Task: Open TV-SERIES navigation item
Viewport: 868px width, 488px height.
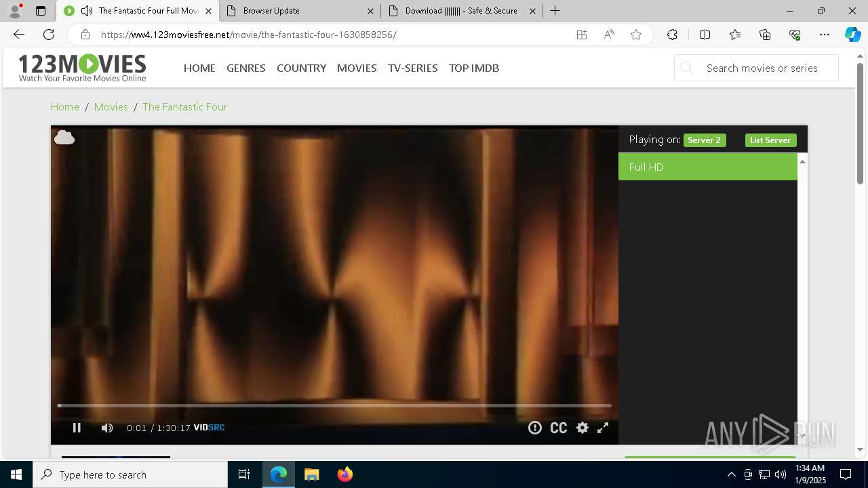Action: coord(413,68)
